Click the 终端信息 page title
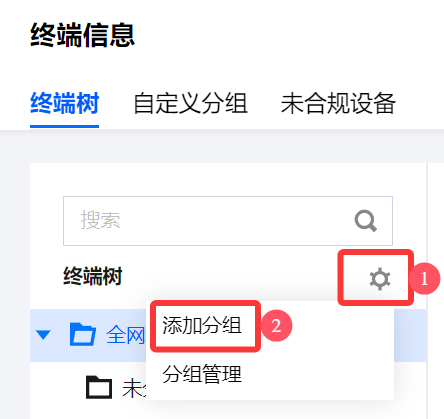The height and width of the screenshot is (419, 444). point(82,35)
